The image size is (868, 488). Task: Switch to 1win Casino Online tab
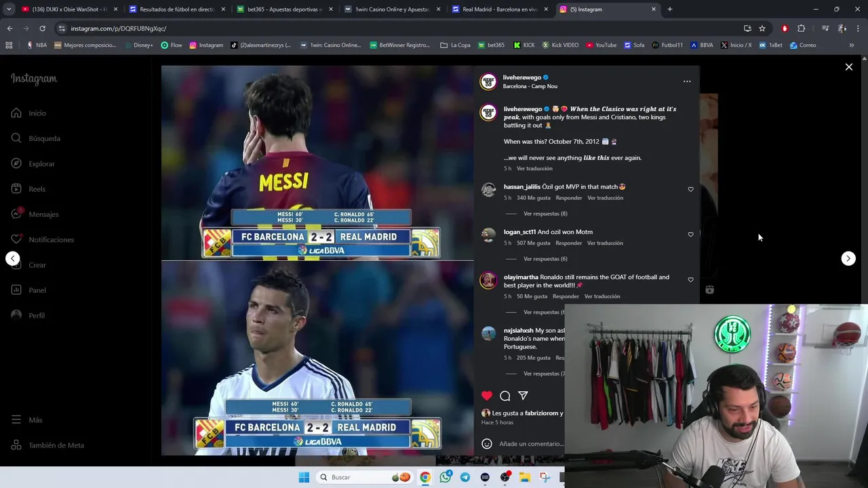click(x=392, y=9)
